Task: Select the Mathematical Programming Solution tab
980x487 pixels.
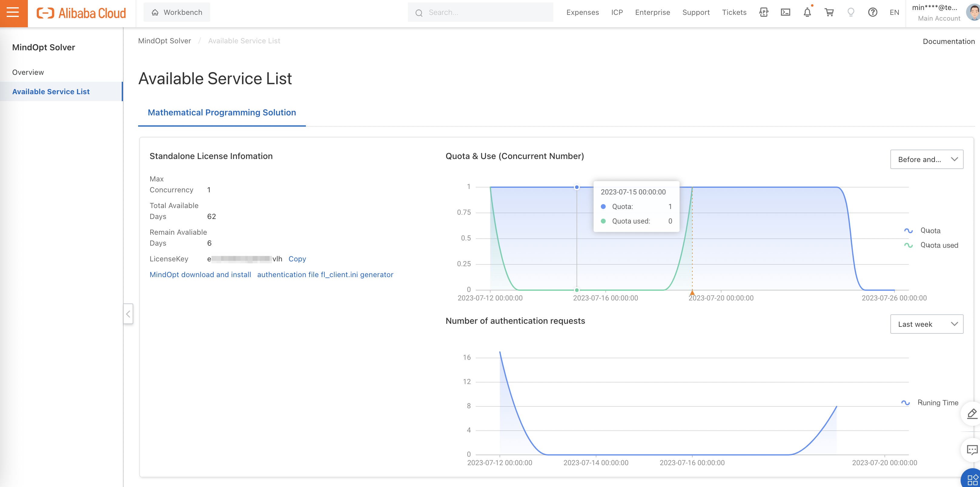Action: tap(222, 113)
